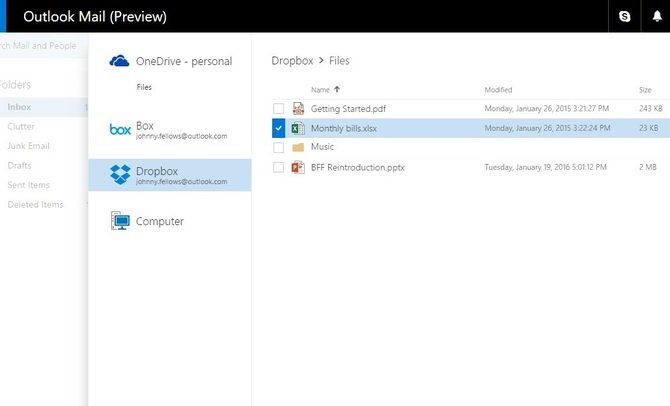Click the PowerPoint icon for BFF Reintroduction
Viewport: 670px width, 406px height.
(298, 167)
